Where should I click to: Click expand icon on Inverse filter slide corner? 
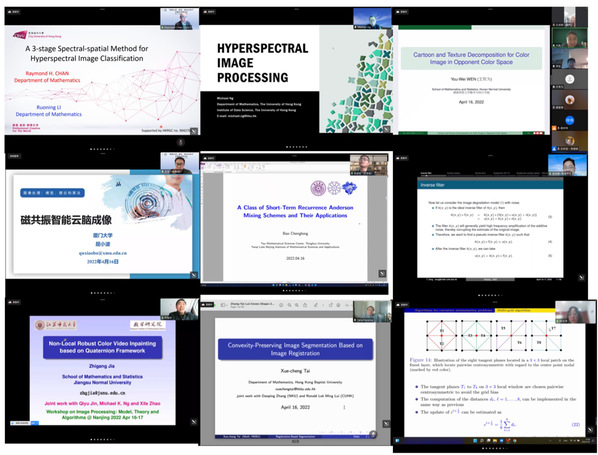click(581, 278)
